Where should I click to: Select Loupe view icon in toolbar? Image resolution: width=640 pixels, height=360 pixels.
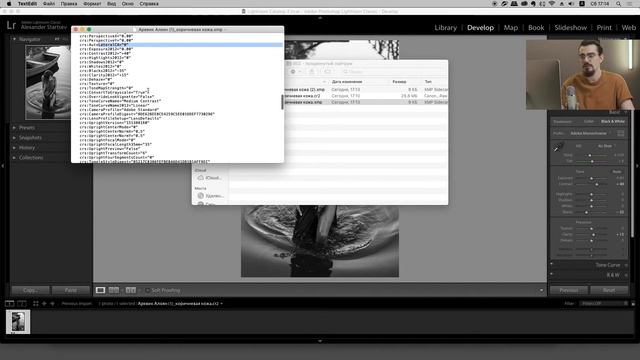click(100, 290)
